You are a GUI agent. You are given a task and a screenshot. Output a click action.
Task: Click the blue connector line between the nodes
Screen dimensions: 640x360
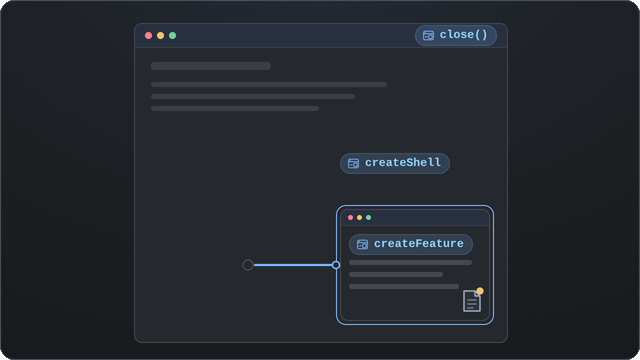tap(293, 265)
